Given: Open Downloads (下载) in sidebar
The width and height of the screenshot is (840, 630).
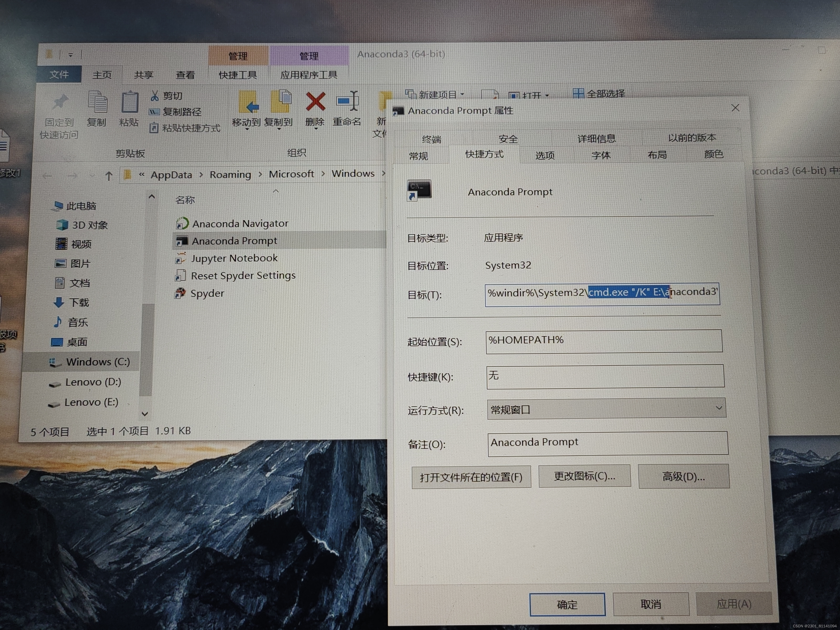Looking at the screenshot, I should [x=71, y=303].
